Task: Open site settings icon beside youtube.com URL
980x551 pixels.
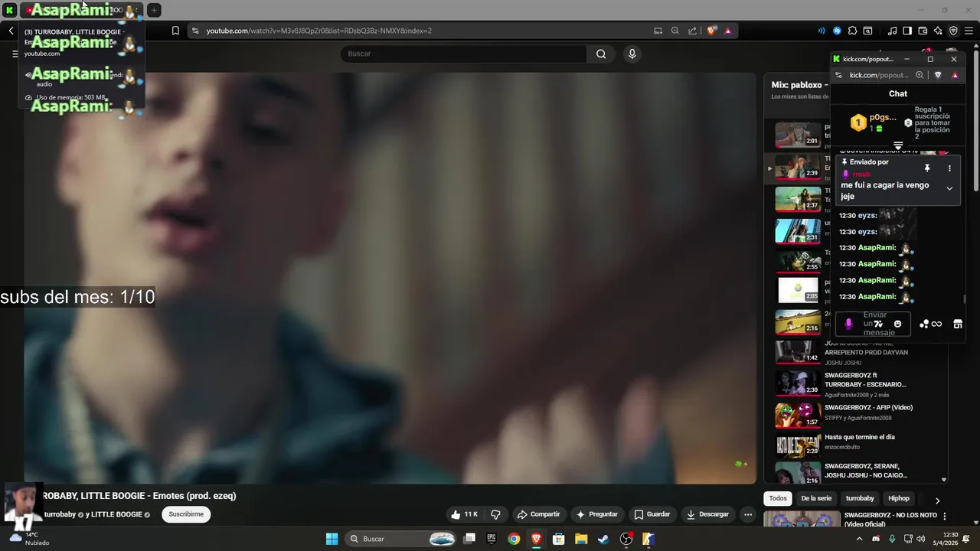Action: [x=195, y=31]
